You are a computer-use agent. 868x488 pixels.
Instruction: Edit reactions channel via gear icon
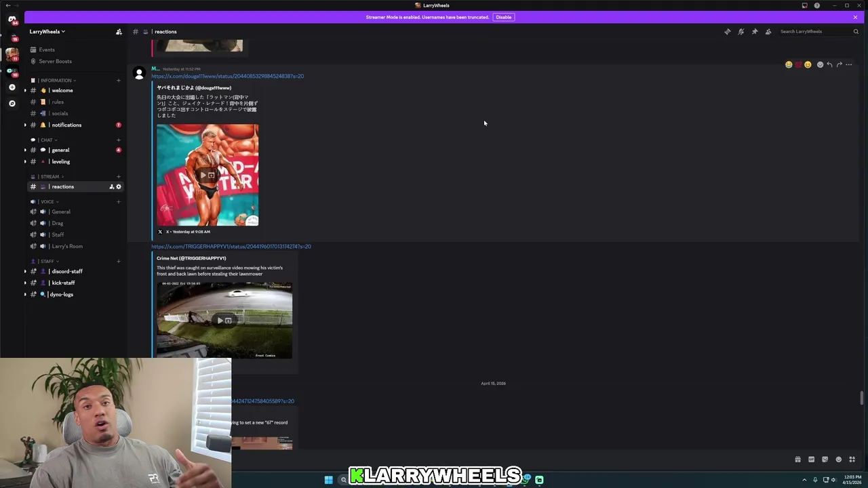119,187
